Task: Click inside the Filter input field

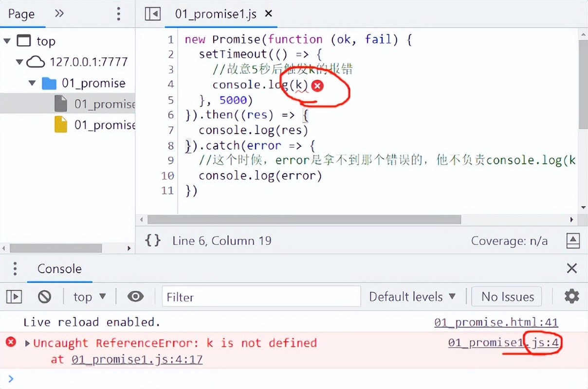Action: point(261,296)
